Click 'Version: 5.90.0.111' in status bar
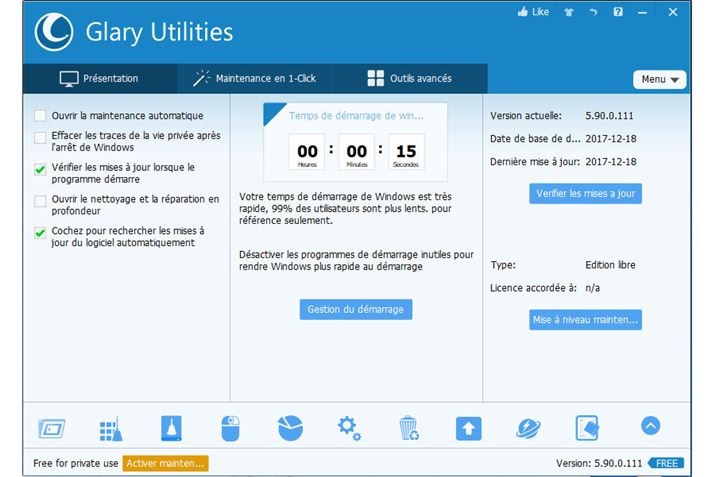Image resolution: width=715 pixels, height=477 pixels. click(599, 463)
